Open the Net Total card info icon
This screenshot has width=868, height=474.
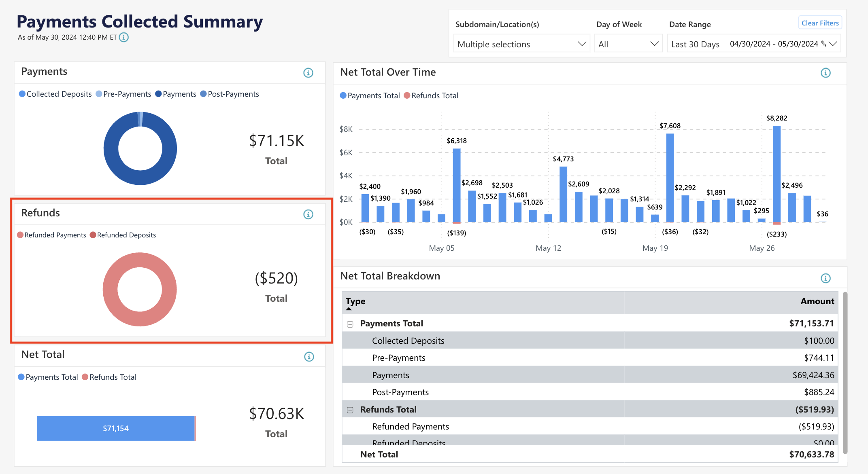point(308,356)
